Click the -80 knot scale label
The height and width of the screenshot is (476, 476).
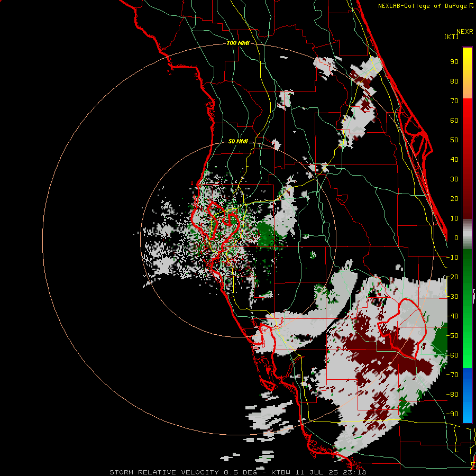click(452, 395)
